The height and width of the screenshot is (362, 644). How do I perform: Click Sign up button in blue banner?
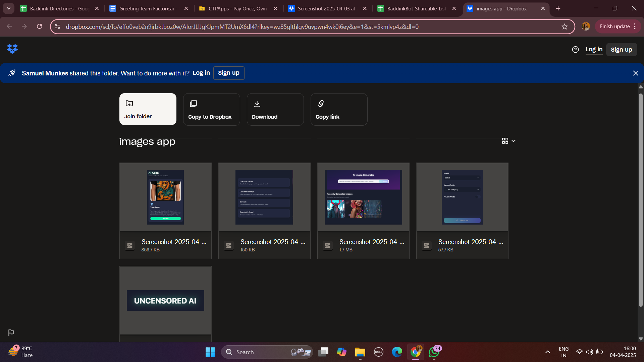pos(229,73)
